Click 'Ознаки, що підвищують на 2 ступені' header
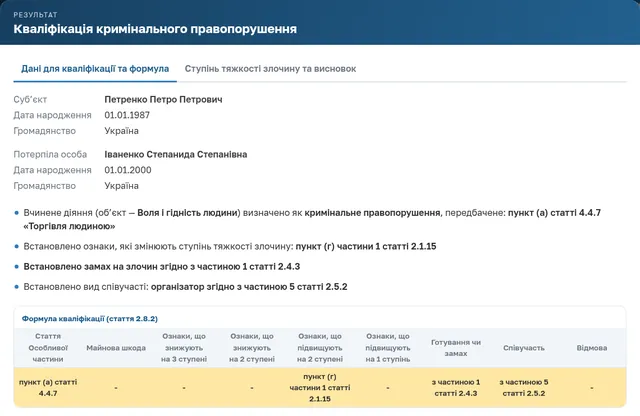This screenshot has height=416, width=640. point(320,348)
